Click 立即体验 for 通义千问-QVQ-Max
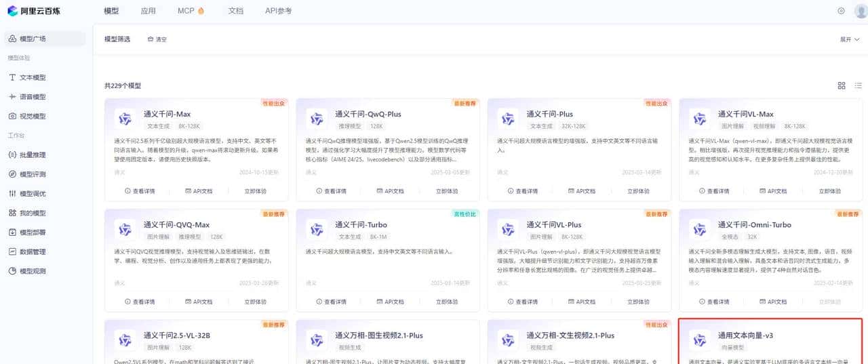The width and height of the screenshot is (868, 364). click(x=256, y=302)
